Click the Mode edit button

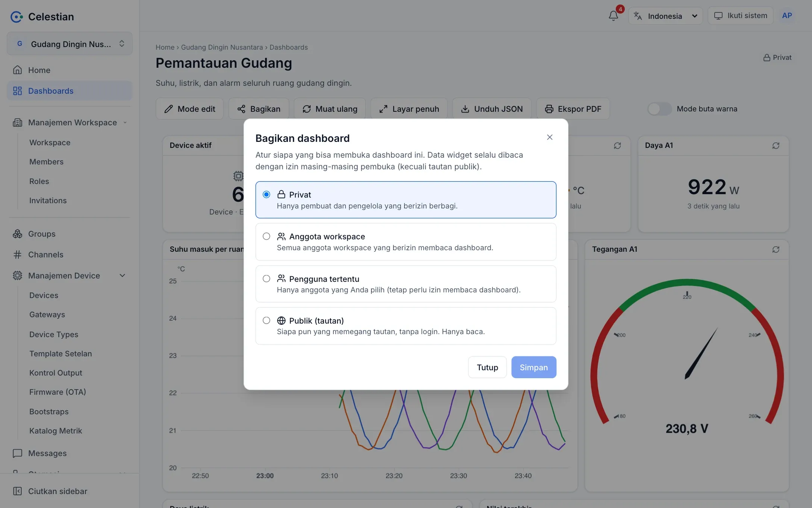point(189,109)
